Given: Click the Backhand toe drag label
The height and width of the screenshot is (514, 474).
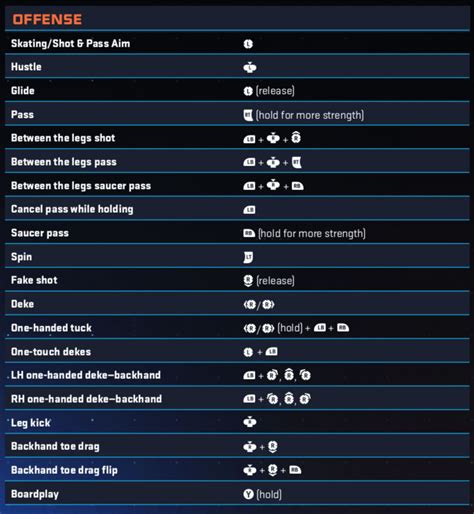Looking at the screenshot, I should (x=55, y=446).
